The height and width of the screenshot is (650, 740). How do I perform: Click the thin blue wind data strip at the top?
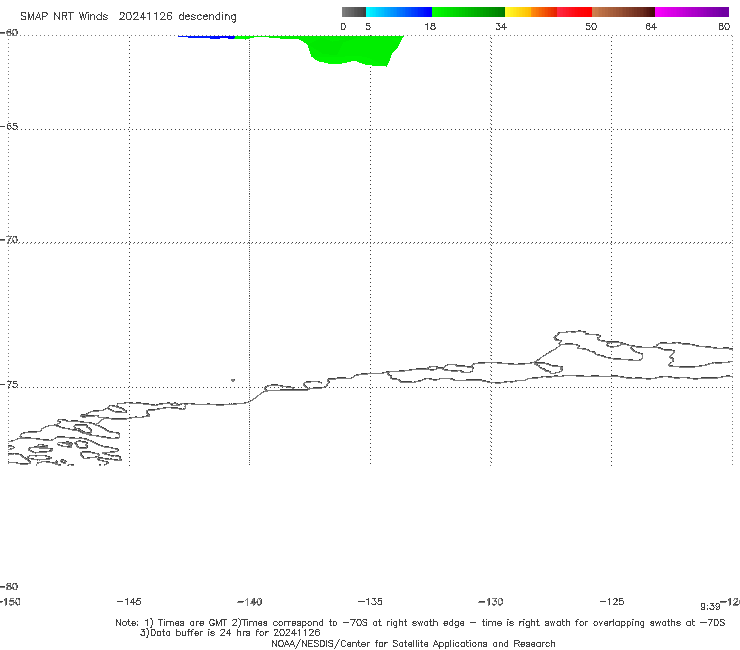tap(206, 37)
